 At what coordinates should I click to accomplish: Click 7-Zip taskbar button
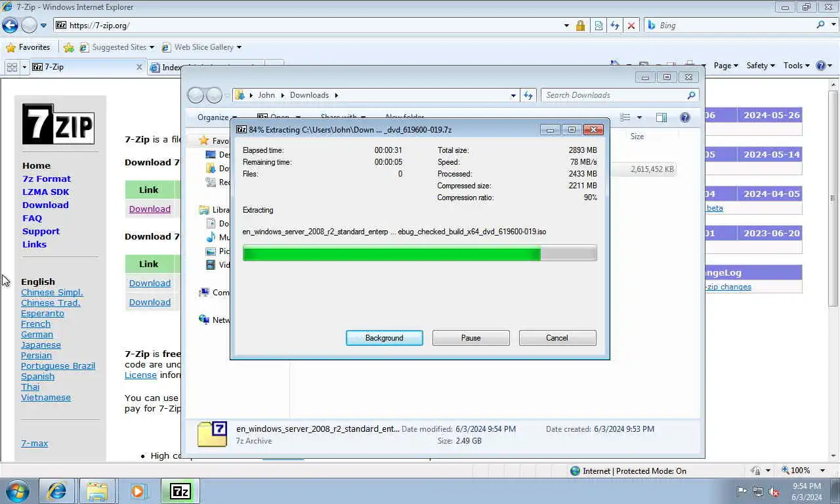[180, 491]
